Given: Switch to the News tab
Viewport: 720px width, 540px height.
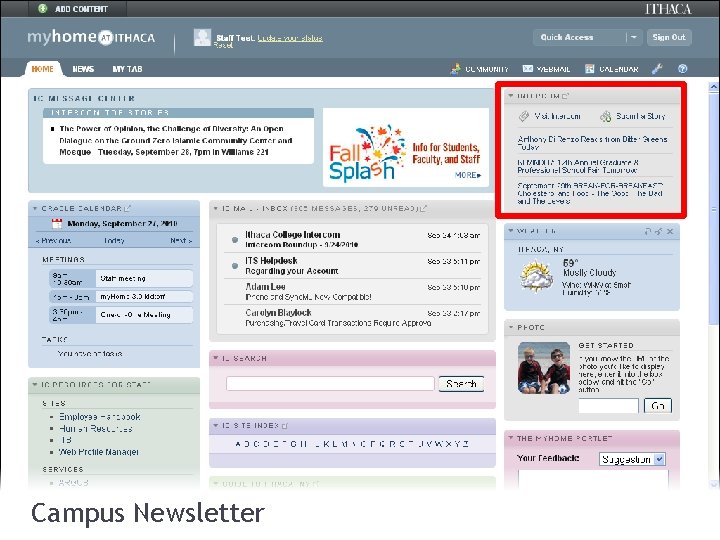Looking at the screenshot, I should [83, 69].
